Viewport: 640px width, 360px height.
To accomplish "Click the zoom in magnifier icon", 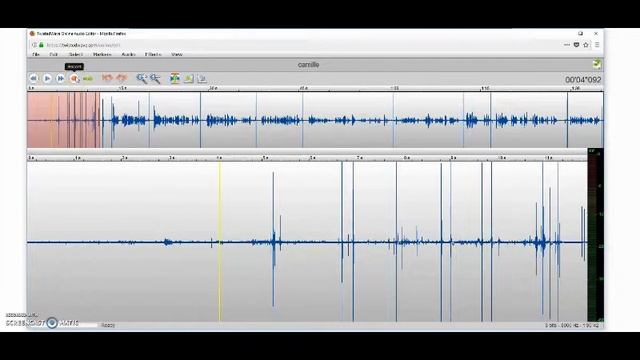I will 142,78.
